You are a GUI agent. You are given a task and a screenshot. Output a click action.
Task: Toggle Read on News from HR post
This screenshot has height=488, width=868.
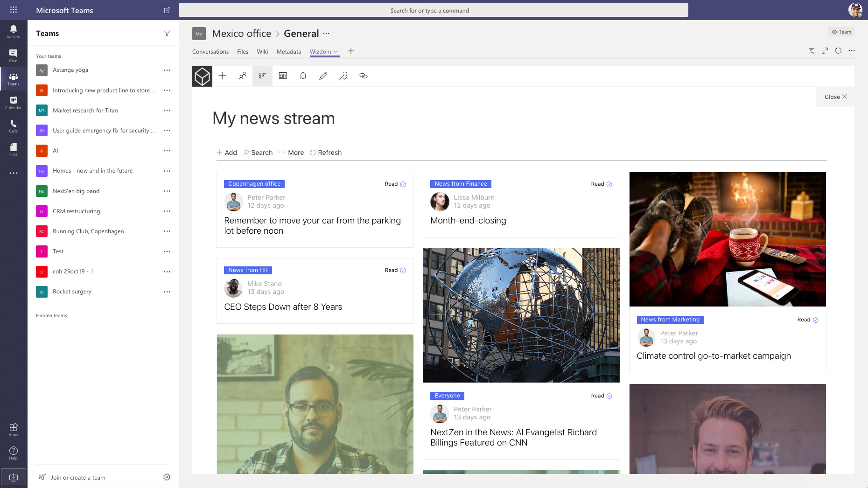point(395,270)
